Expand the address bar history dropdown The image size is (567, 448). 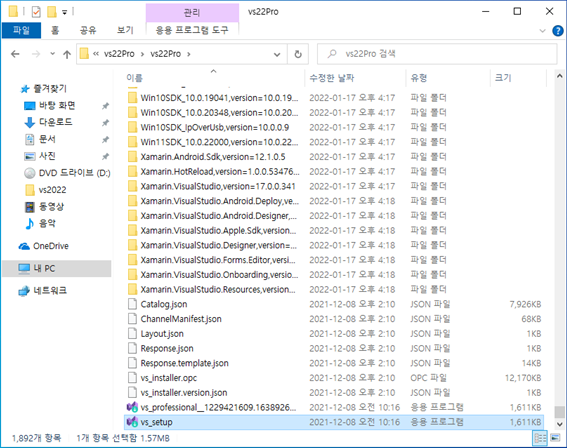click(x=277, y=54)
